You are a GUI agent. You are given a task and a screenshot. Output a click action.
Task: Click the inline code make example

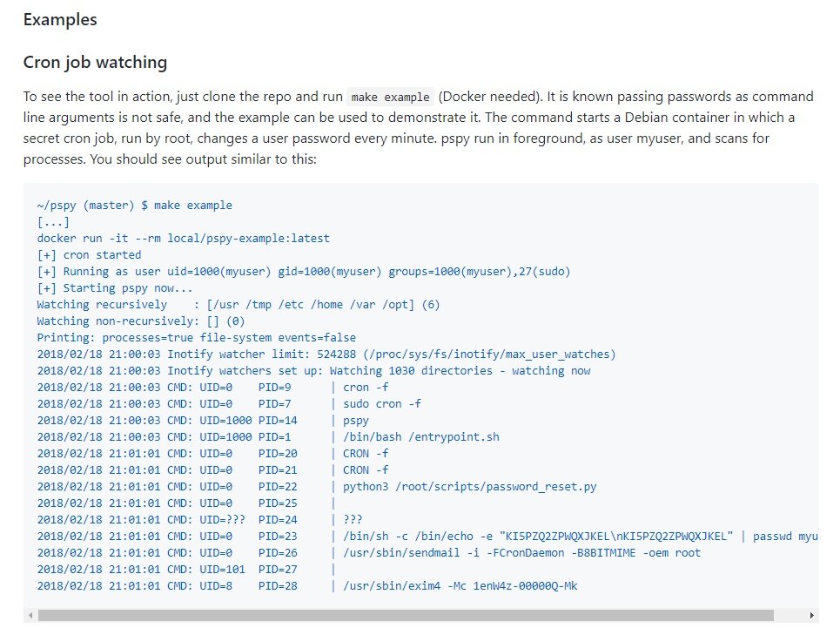390,97
